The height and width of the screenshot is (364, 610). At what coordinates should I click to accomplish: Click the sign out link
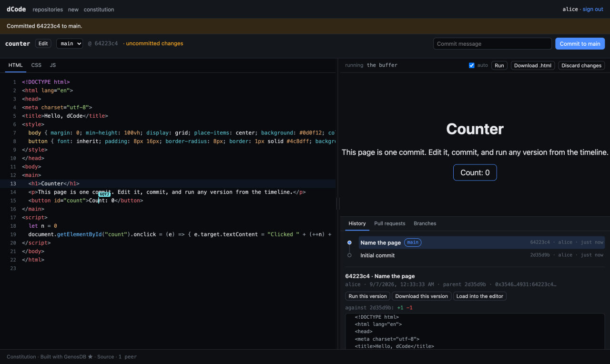[x=593, y=9]
